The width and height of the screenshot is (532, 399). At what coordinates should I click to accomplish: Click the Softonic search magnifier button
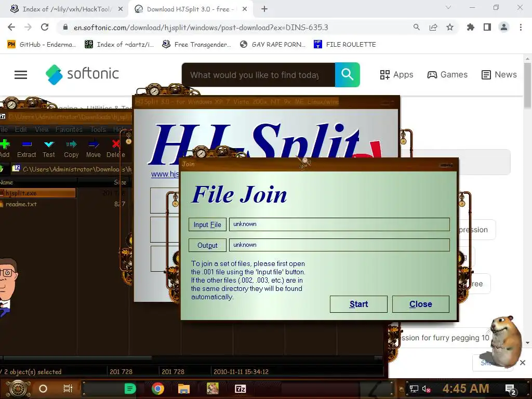click(x=348, y=75)
